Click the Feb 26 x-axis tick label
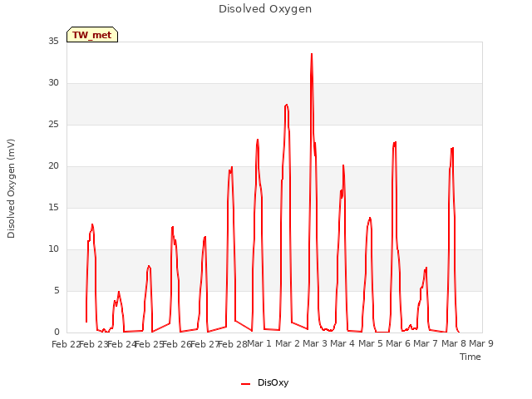532x399 pixels. point(177,344)
